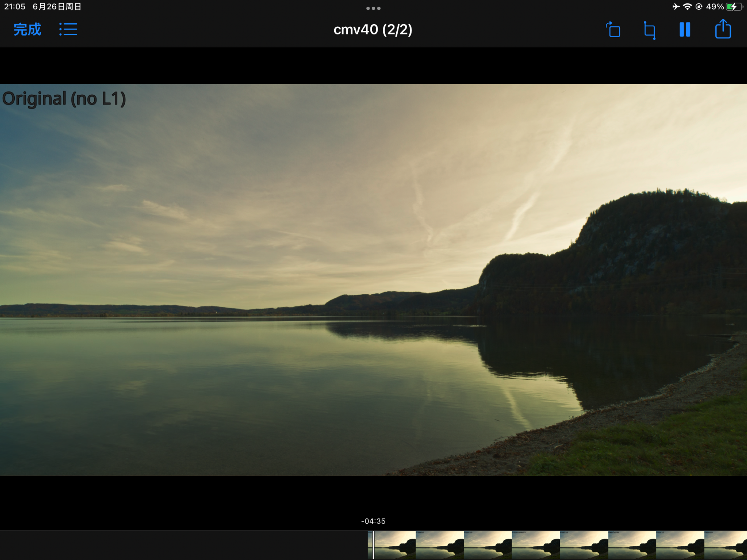Viewport: 747px width, 560px height.
Task: Rotate the video with rotate icon
Action: click(x=613, y=30)
